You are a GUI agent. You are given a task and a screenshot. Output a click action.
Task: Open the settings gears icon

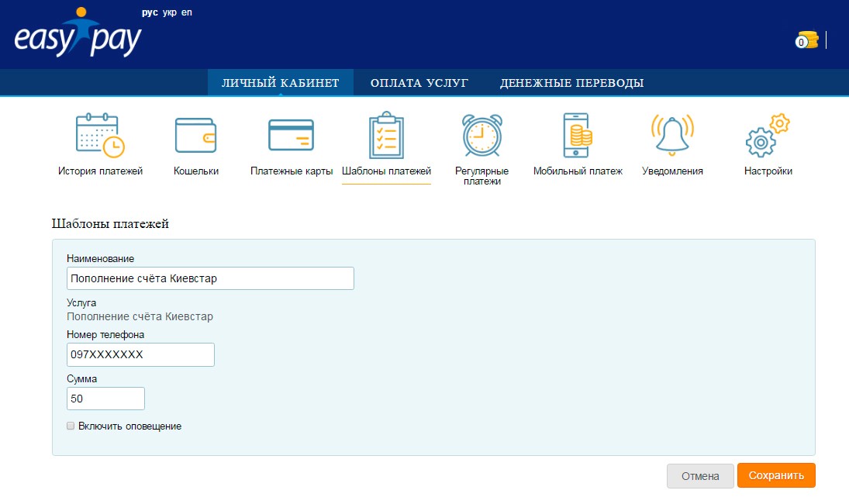768,136
